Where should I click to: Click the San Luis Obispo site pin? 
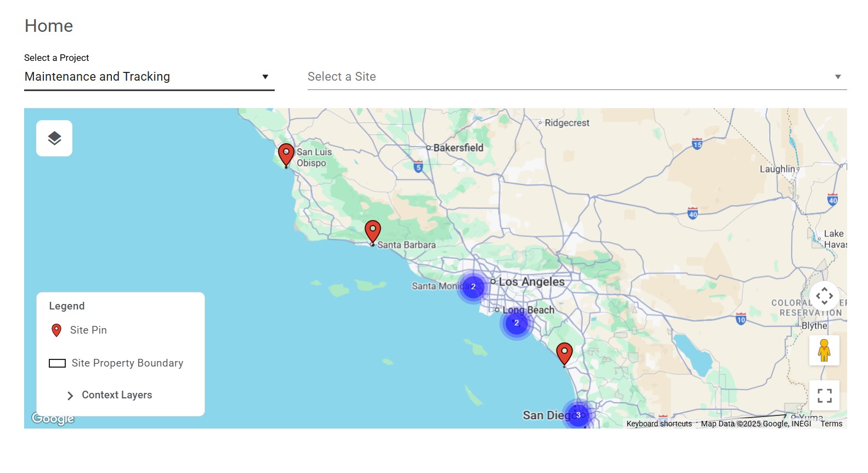pos(286,154)
